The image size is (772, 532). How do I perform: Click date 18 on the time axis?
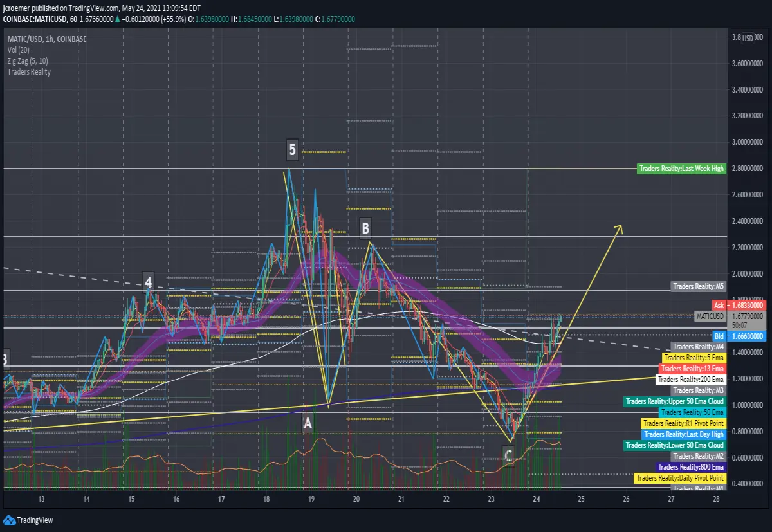[x=266, y=499]
